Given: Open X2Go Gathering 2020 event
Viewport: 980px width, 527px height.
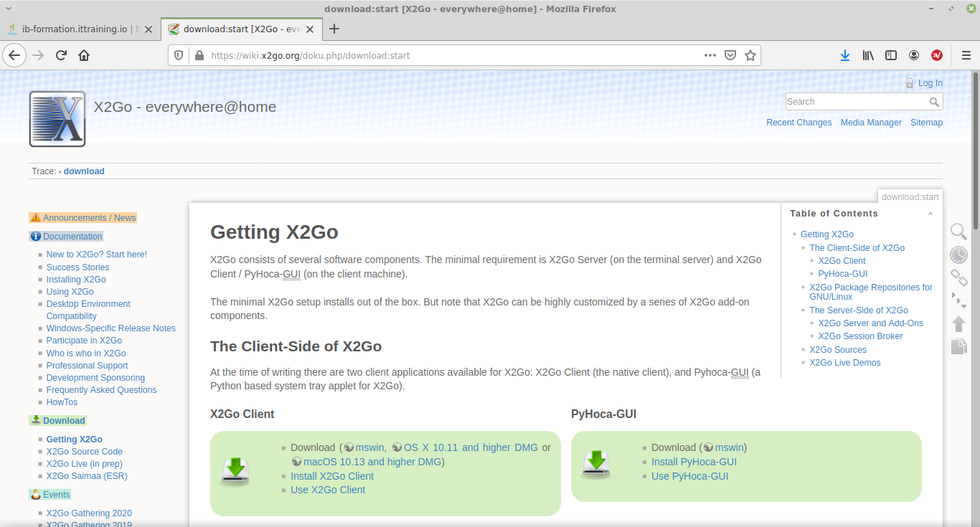Looking at the screenshot, I should [89, 513].
